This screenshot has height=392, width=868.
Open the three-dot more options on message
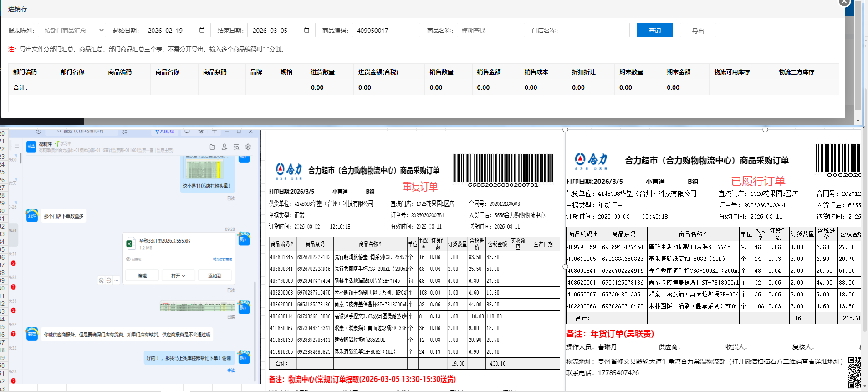pyautogui.click(x=116, y=280)
